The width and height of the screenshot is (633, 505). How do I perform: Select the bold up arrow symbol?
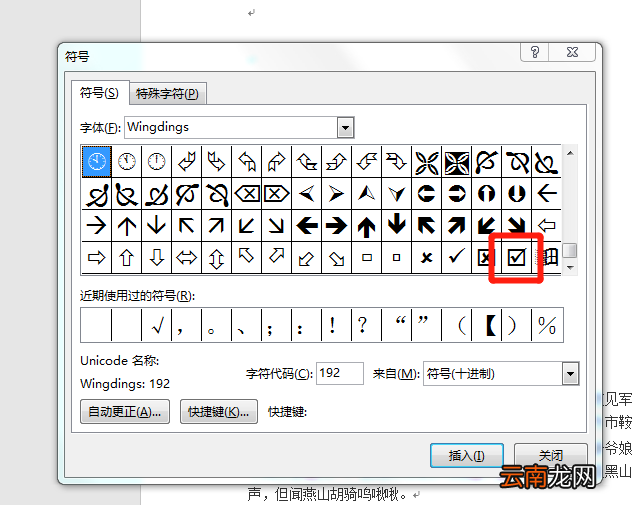click(367, 225)
